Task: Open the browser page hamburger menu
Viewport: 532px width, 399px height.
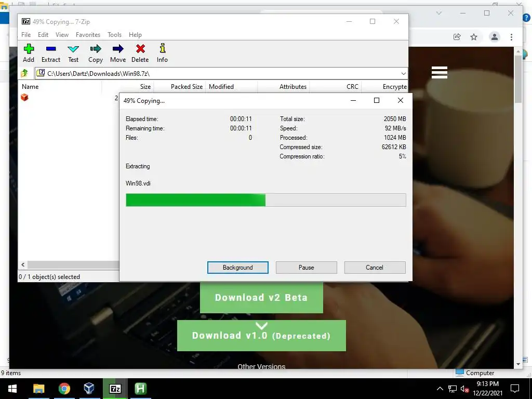Action: pyautogui.click(x=440, y=72)
